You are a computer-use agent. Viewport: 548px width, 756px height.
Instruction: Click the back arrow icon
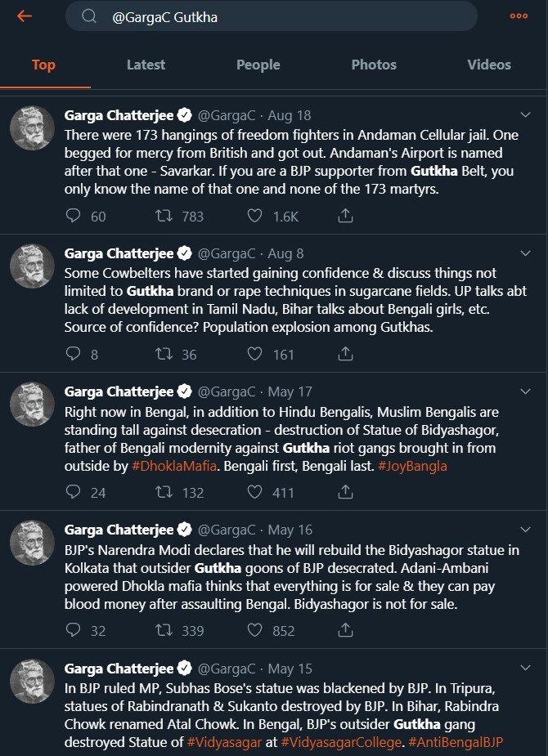point(25,16)
